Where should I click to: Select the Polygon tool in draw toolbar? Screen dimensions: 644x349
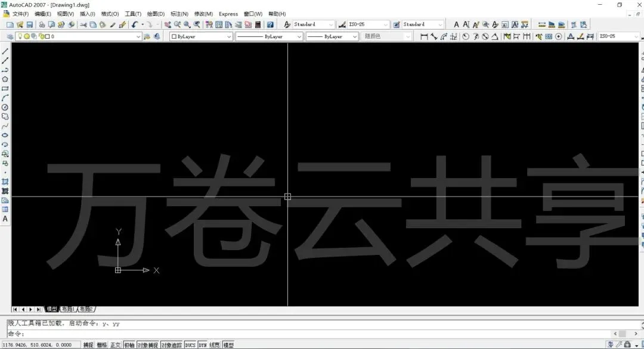(5, 79)
